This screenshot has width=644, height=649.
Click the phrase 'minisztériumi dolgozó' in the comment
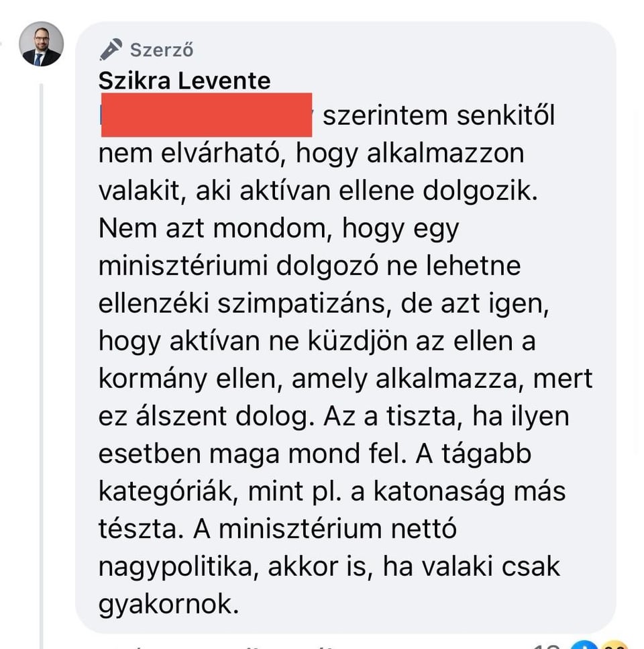coord(238,266)
